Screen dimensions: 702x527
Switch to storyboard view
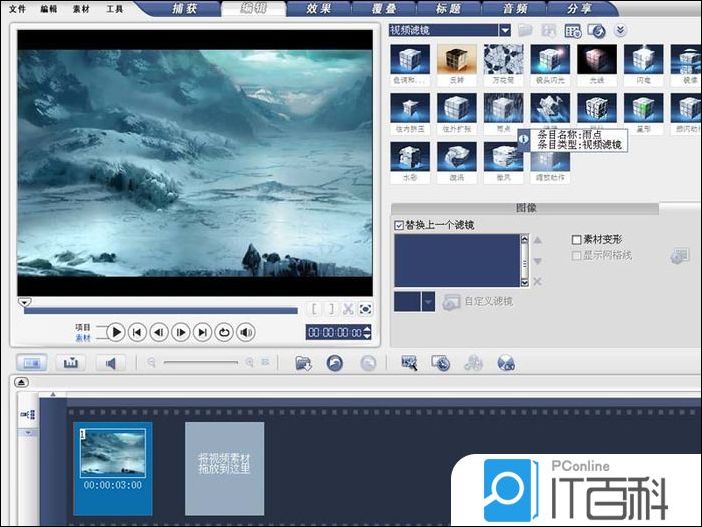click(31, 363)
